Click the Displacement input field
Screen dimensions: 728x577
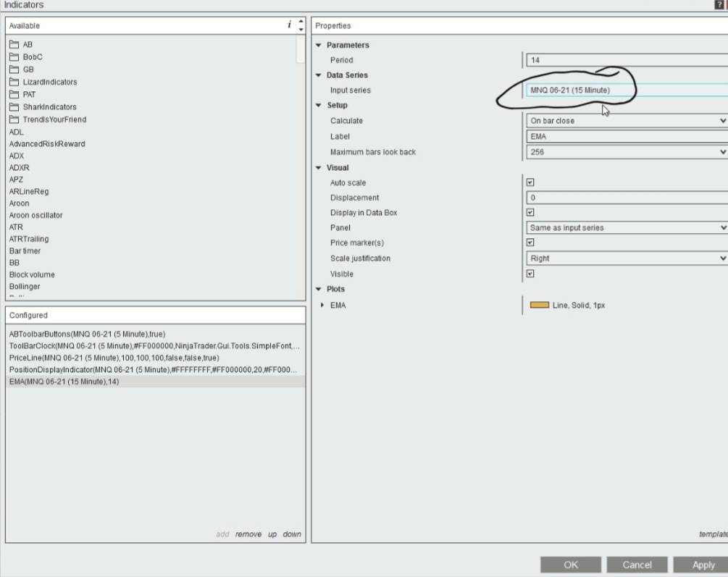point(627,198)
